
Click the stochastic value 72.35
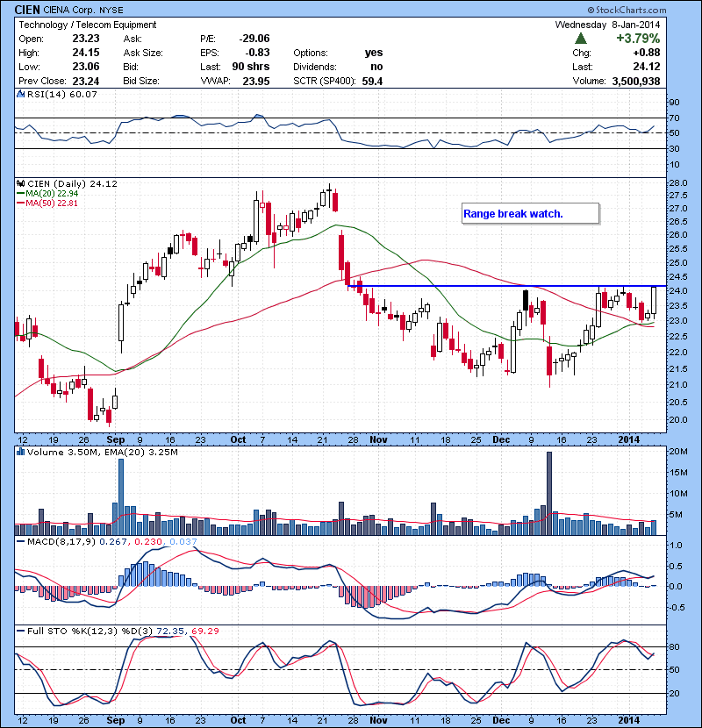170,631
